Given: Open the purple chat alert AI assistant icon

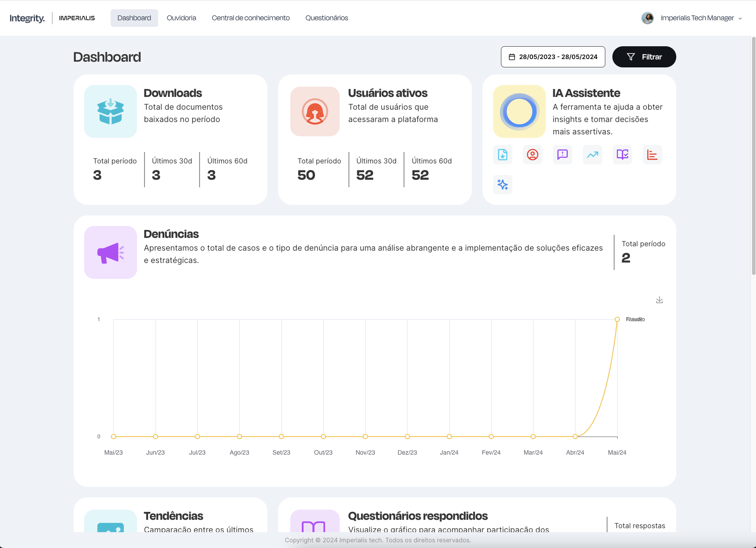Looking at the screenshot, I should coord(563,155).
